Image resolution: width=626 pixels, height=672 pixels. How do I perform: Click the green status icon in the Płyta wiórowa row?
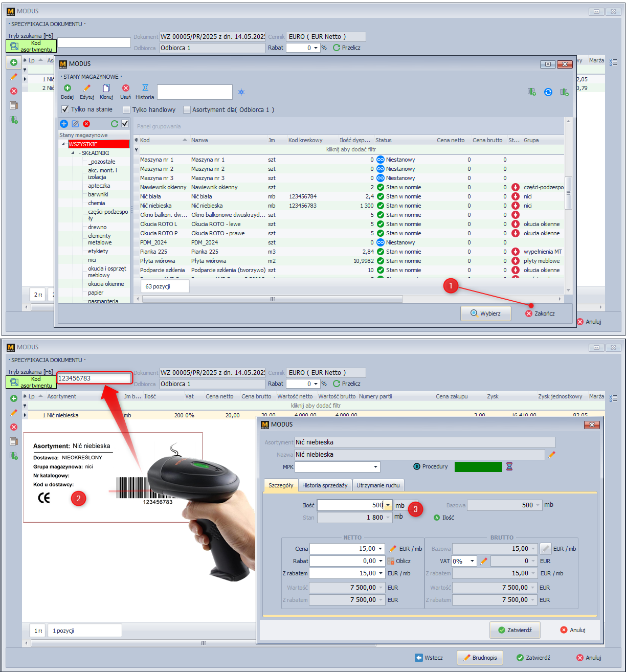tap(381, 261)
